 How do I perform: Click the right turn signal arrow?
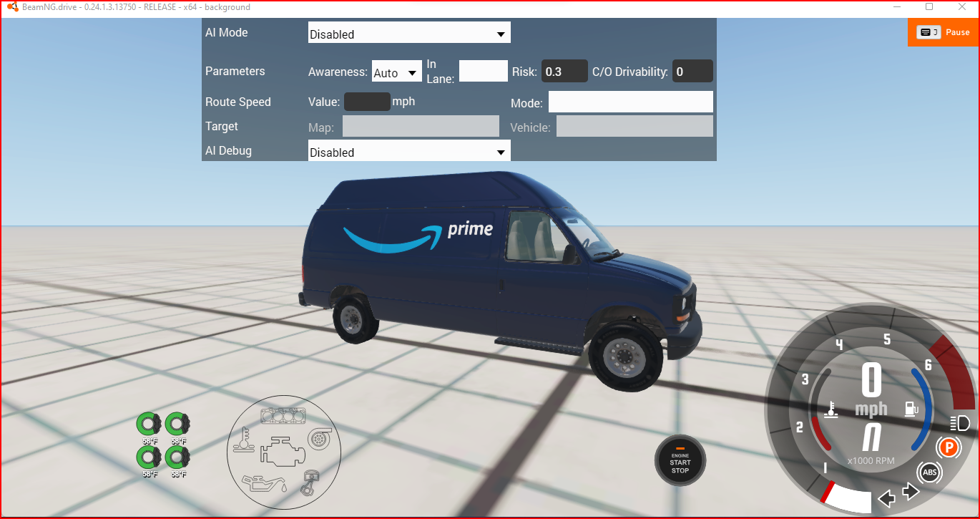[911, 492]
